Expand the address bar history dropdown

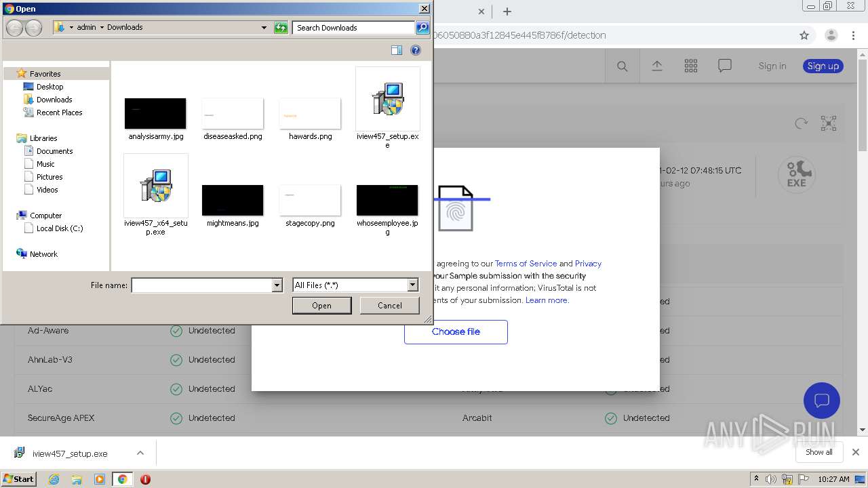[264, 28]
